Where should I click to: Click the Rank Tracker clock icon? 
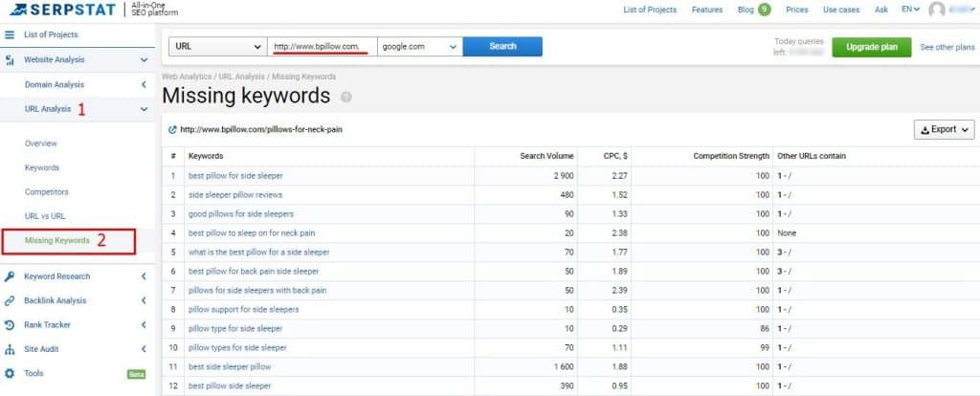pos(10,325)
